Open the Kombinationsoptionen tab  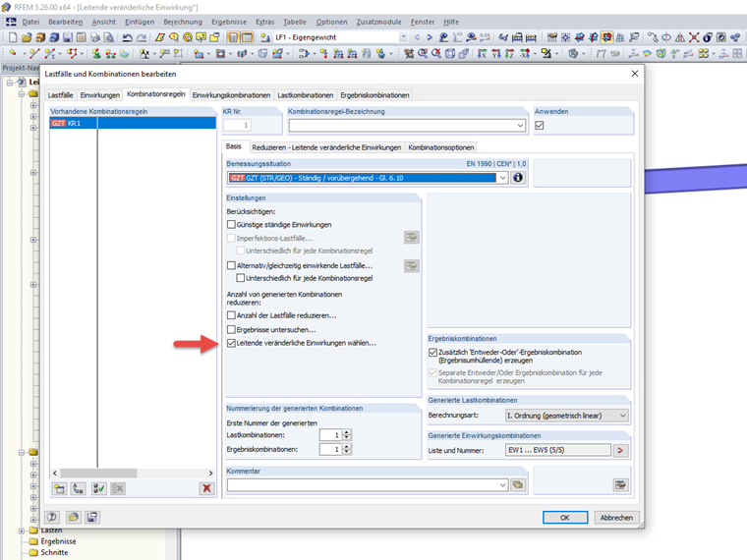click(x=441, y=147)
